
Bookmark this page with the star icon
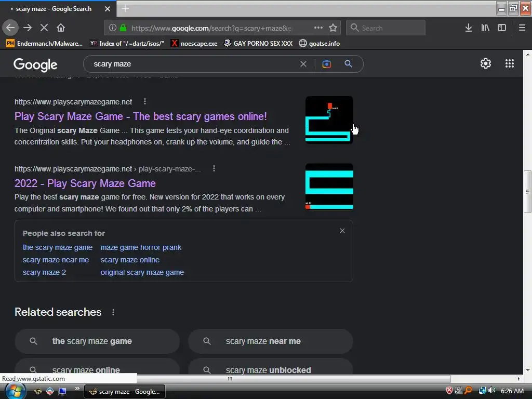click(x=333, y=28)
